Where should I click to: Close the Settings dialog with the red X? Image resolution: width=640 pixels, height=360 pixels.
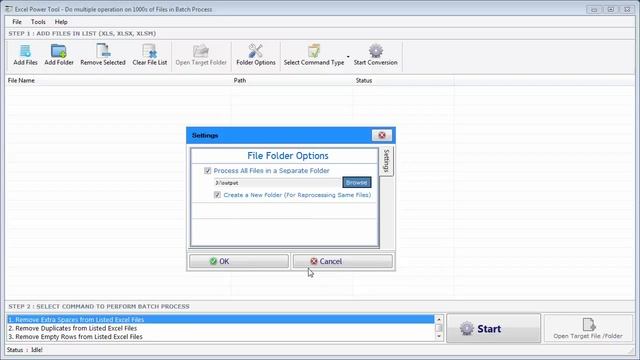pyautogui.click(x=382, y=135)
